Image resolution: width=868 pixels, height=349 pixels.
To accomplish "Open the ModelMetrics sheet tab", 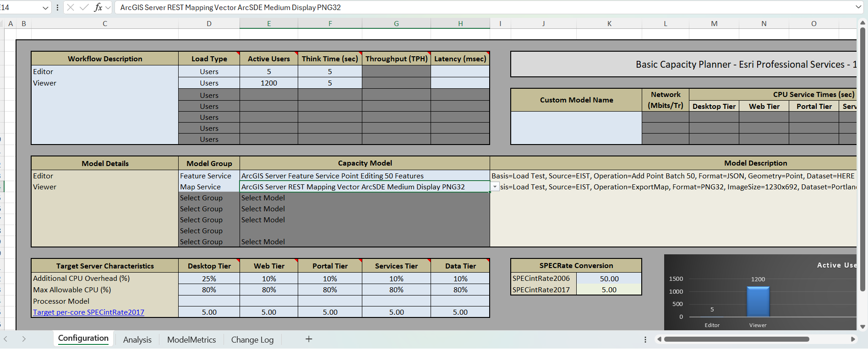I will click(191, 339).
